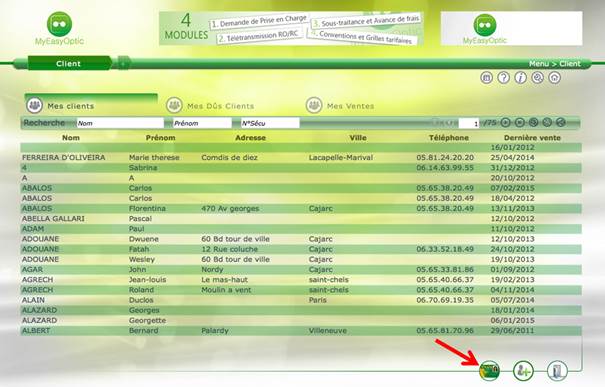Click the N°Sécu search field
This screenshot has width=605, height=387.
270,123
